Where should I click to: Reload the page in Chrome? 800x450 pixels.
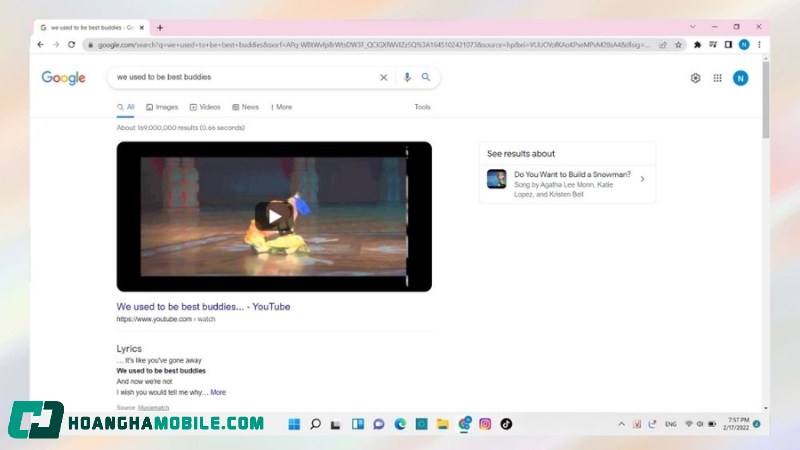(71, 45)
